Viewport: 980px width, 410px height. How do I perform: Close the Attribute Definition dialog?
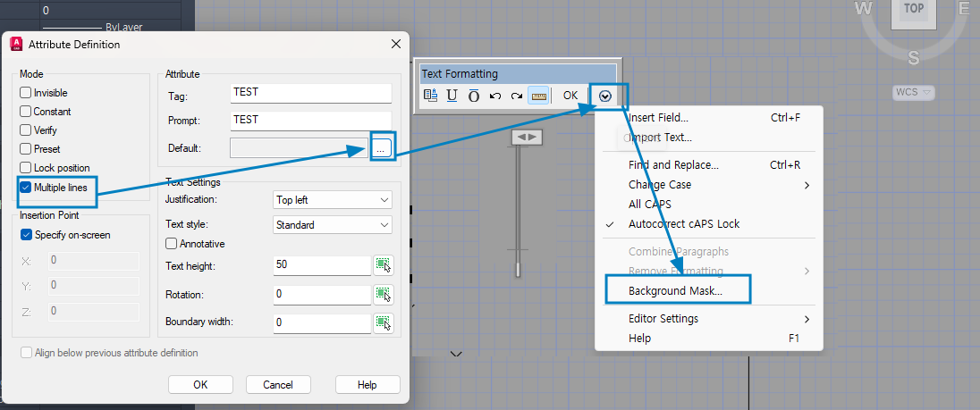[x=395, y=45]
